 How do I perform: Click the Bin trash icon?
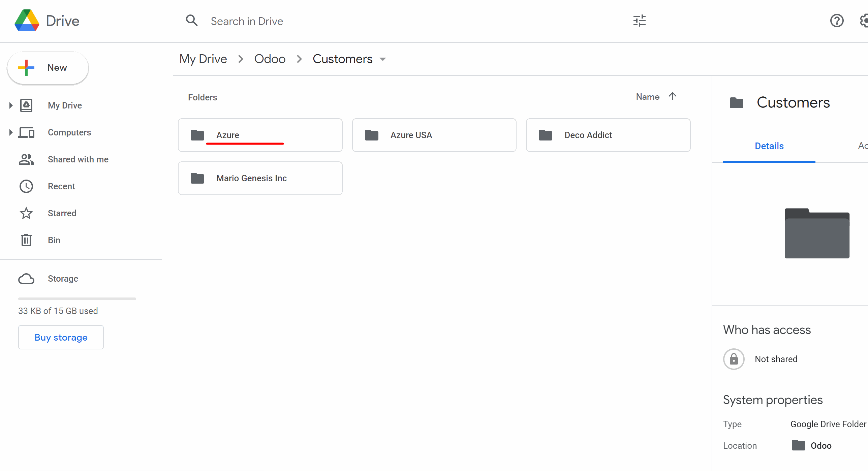(x=26, y=240)
